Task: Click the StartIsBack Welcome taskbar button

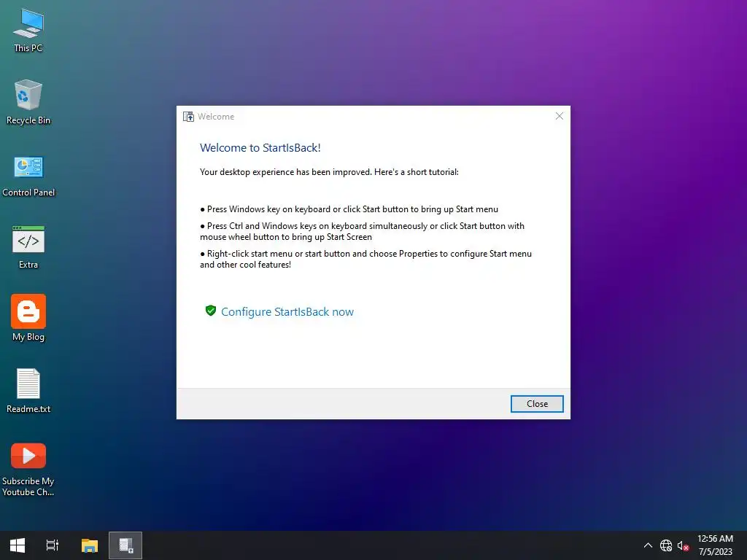Action: pos(125,545)
